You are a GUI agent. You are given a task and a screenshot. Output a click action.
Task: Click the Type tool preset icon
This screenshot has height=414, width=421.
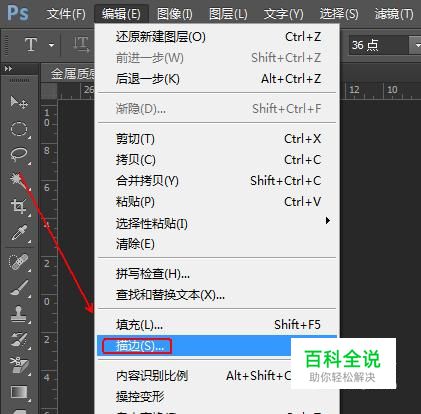[x=31, y=44]
